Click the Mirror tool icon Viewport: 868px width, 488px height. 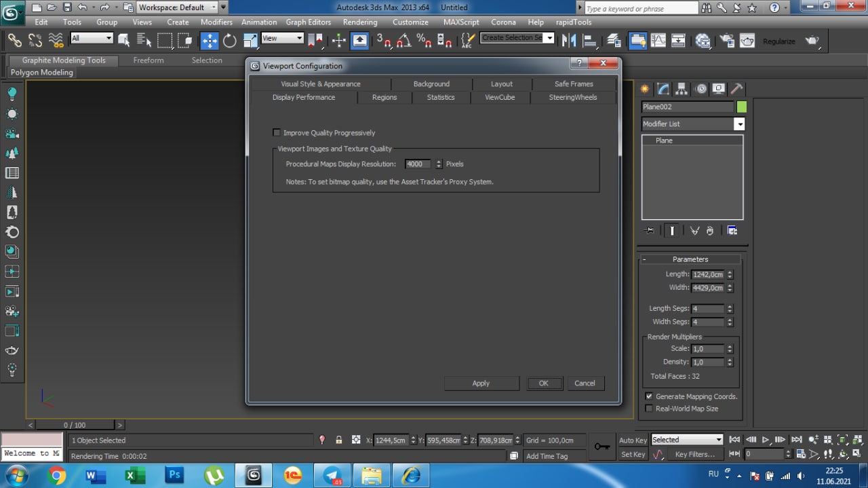click(568, 41)
